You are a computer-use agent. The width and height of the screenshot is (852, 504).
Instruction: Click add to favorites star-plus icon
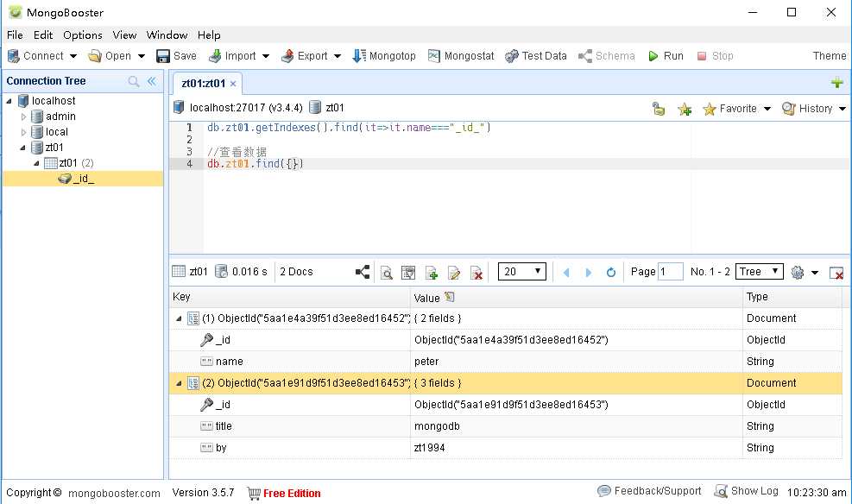685,109
